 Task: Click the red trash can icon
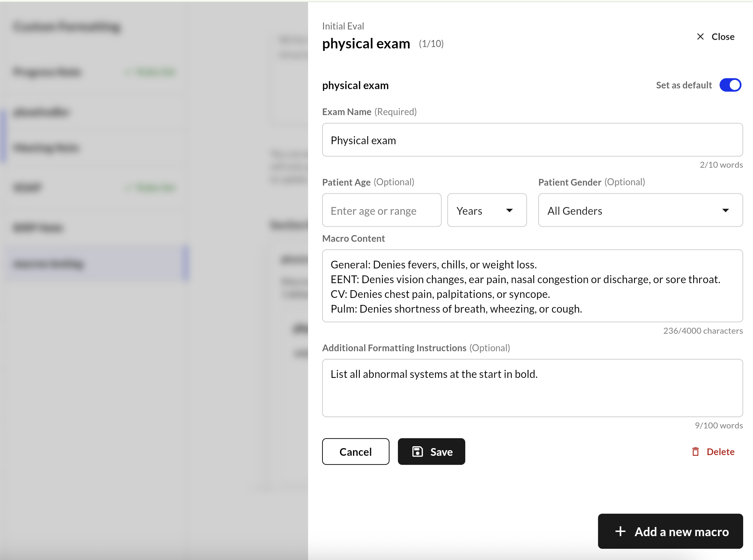(695, 452)
